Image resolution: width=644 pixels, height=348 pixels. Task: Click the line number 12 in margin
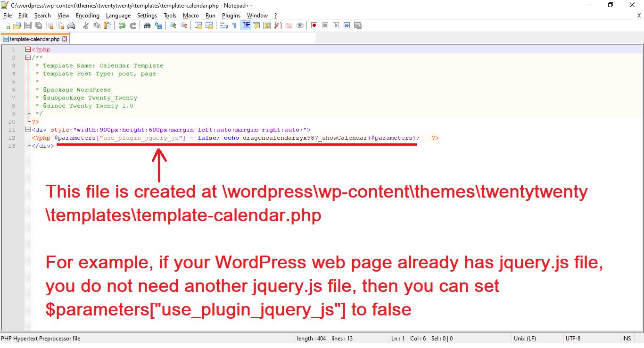(12, 138)
